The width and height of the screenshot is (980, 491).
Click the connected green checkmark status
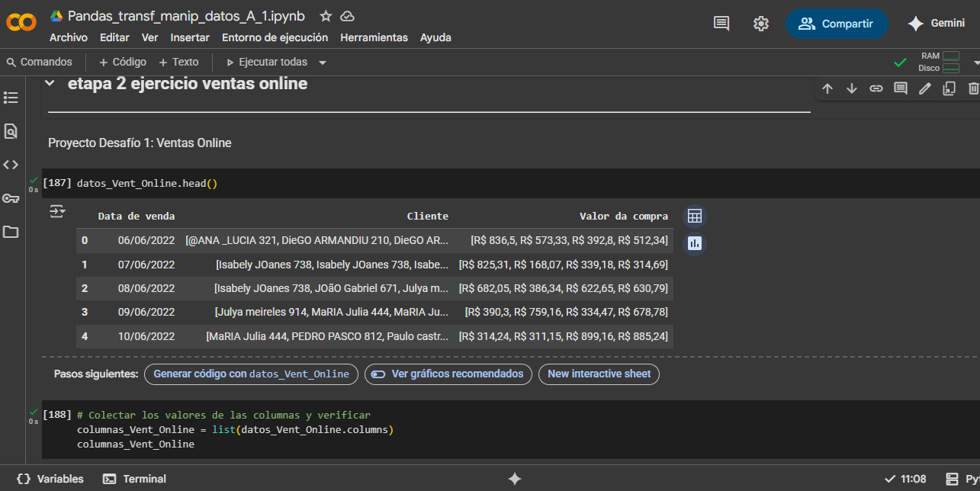tap(901, 62)
